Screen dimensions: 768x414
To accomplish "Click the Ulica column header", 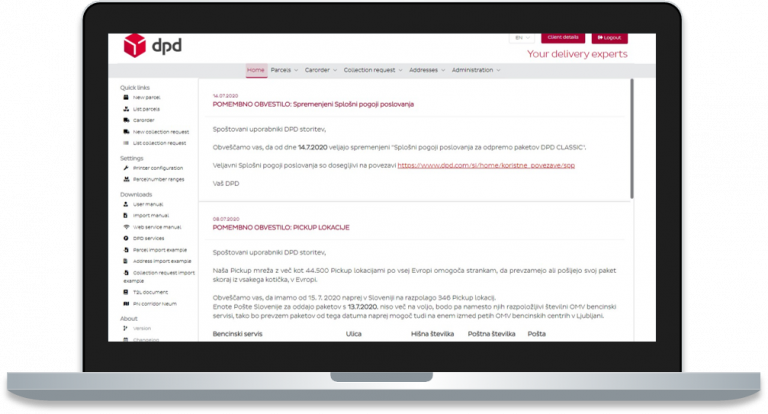I will (354, 334).
